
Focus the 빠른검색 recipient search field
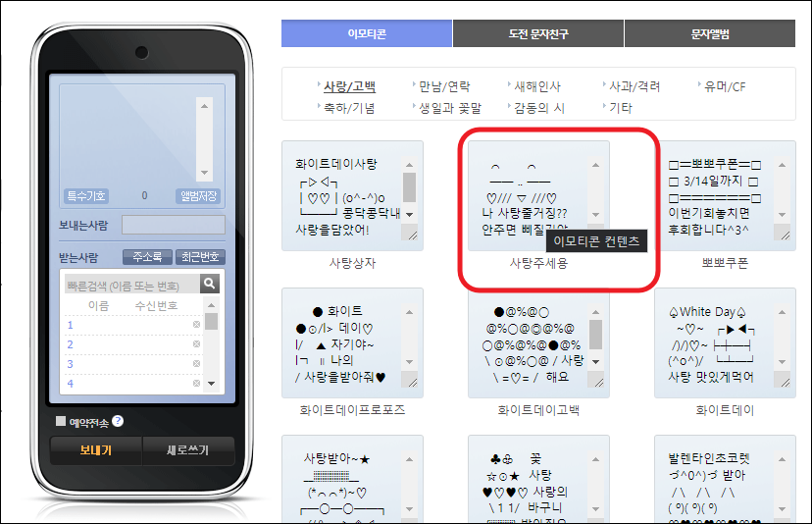point(132,286)
